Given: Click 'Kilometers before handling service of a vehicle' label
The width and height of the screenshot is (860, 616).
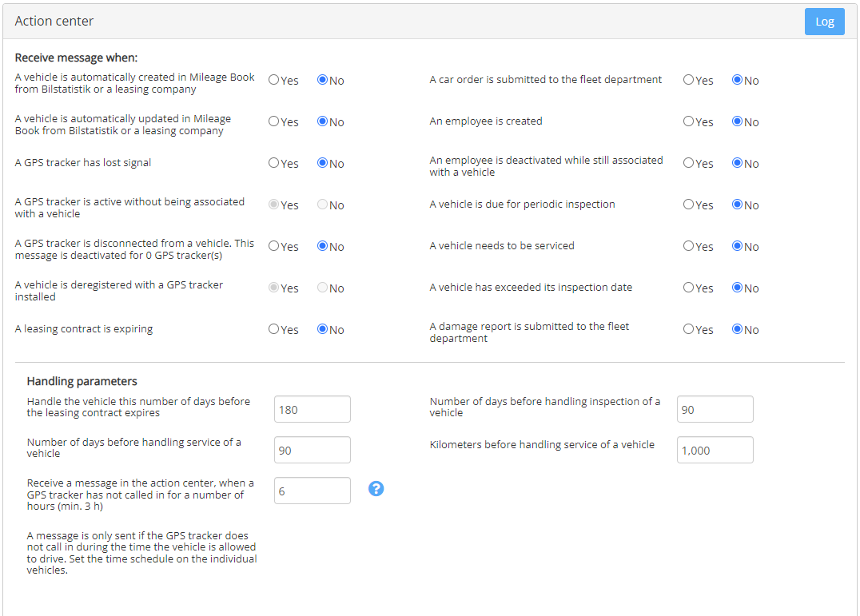Looking at the screenshot, I should click(542, 444).
